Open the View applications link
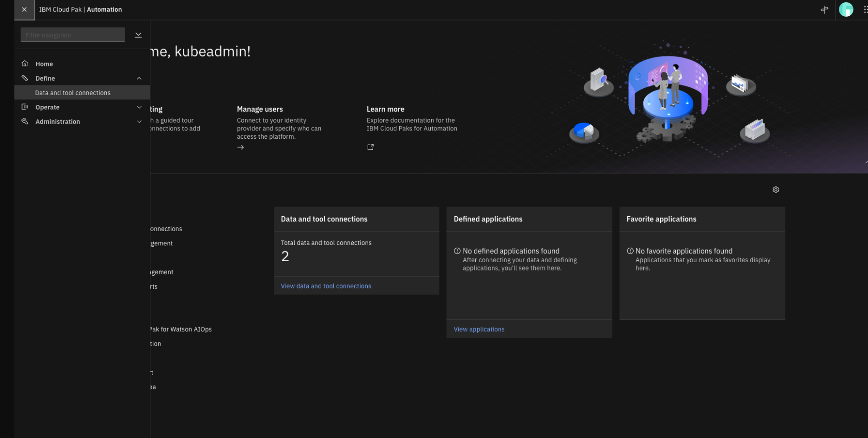This screenshot has height=438, width=868. click(x=479, y=329)
